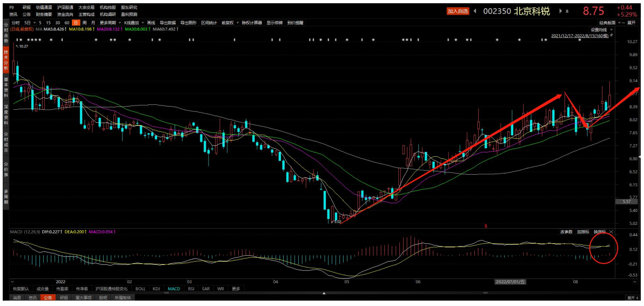This screenshot has width=644, height=306.
Task: Select 技术分析 in the left sidebar
Action: coord(6,59)
